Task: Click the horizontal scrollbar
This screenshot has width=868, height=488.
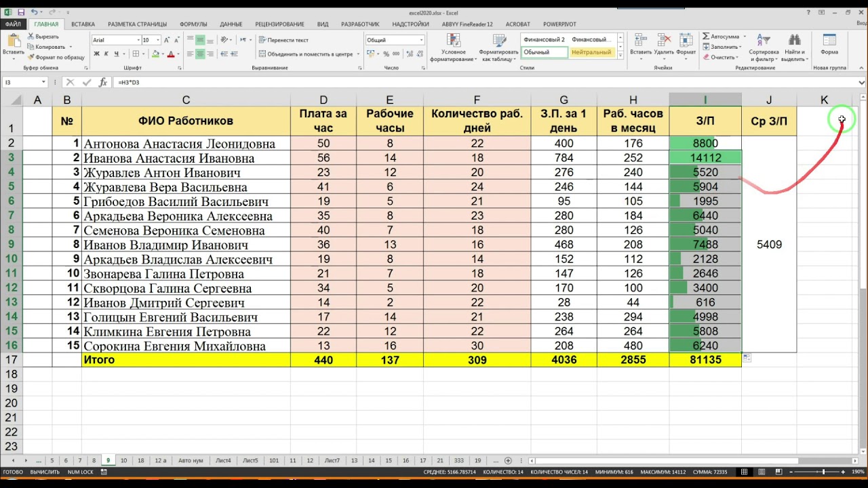Action: coord(692,460)
